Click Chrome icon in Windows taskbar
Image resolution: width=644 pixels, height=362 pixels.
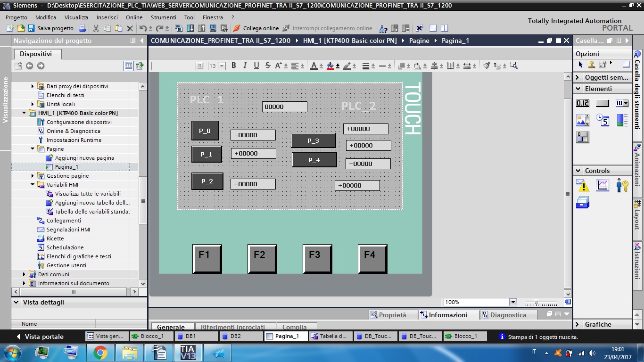[x=100, y=352]
